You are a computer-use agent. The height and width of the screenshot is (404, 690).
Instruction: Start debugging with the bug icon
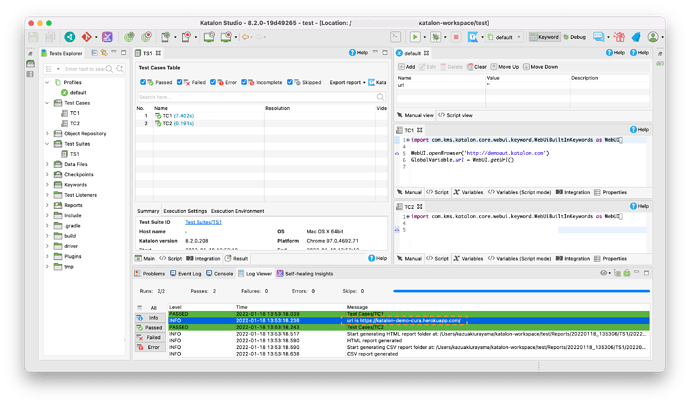(x=436, y=37)
